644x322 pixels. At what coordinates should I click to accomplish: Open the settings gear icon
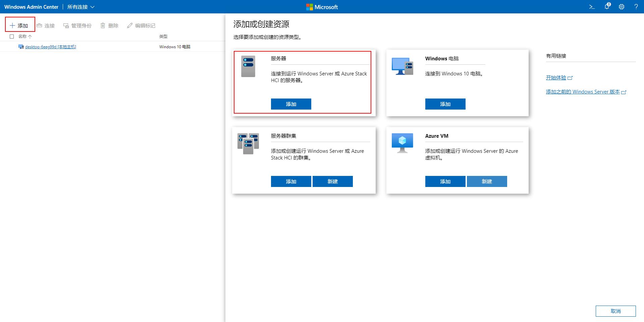pos(622,7)
